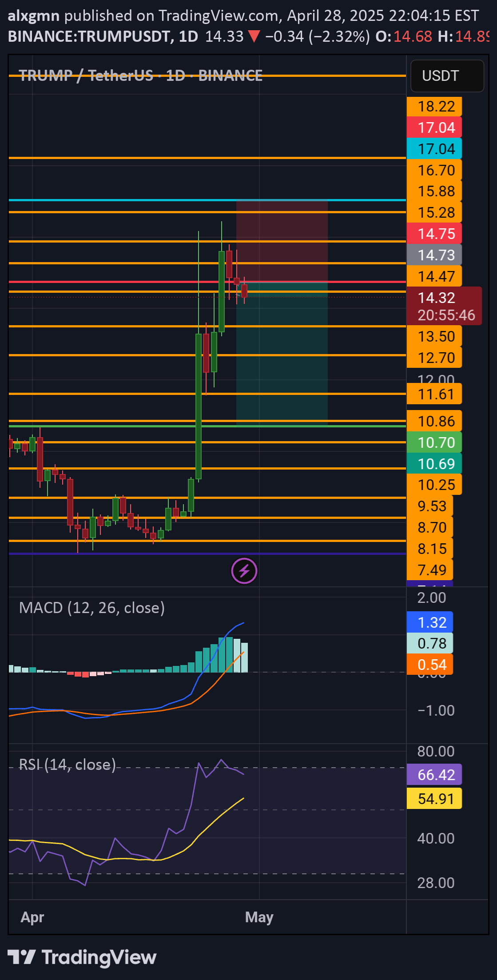Click the current price 14.32 countdown label
Viewport: 497px width, 980px height.
click(x=444, y=306)
